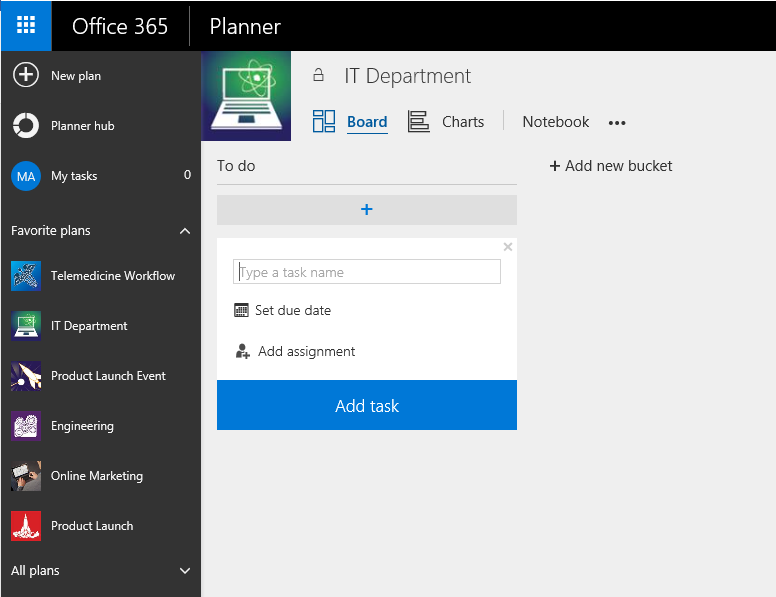This screenshot has height=597, width=776.
Task: Click the Favorite plans heading text
Action: pyautogui.click(x=50, y=231)
